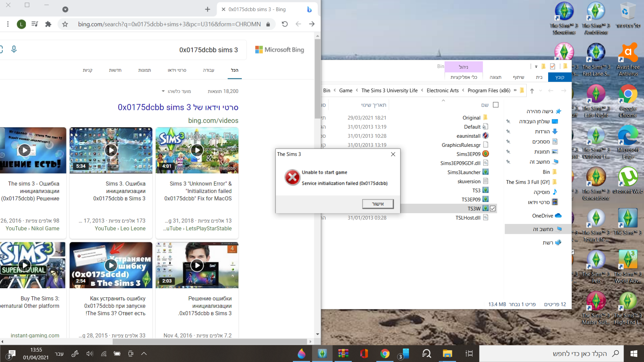Switch to the Bing videos tab
The width and height of the screenshot is (644, 362).
[177, 70]
